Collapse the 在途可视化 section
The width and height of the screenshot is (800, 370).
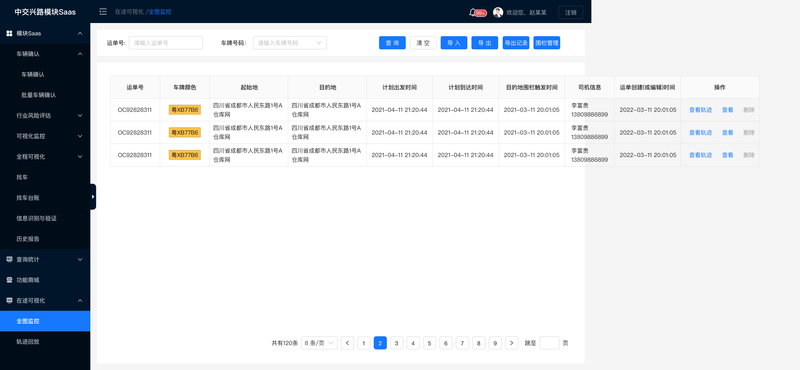tap(45, 301)
